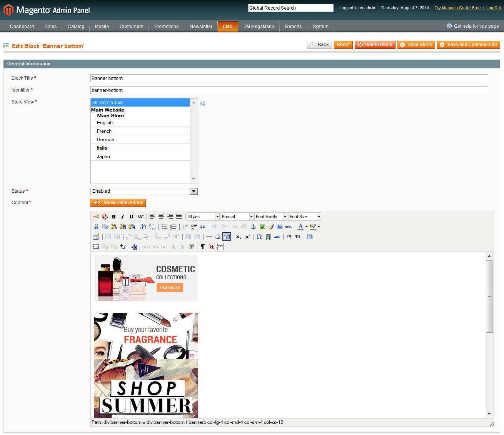
Task: Click Paste from Word icon
Action: 132,227
